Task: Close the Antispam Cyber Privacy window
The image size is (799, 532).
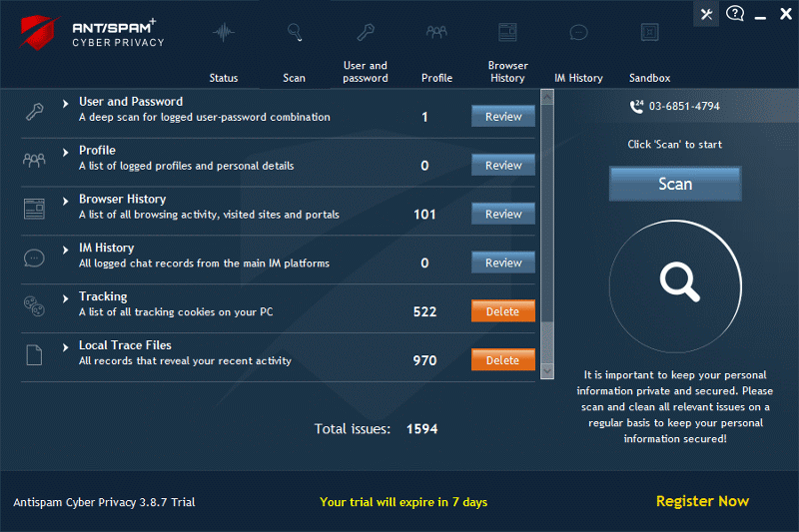Action: pos(786,14)
